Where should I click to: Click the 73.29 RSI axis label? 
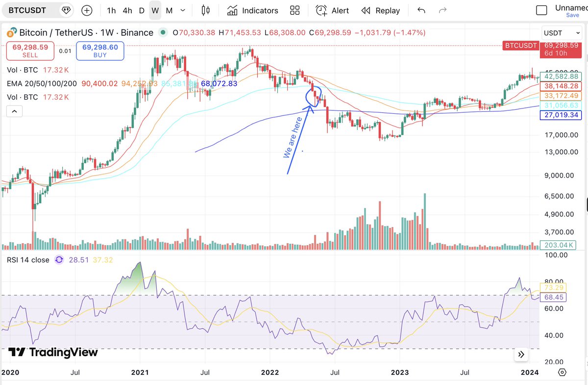pos(553,287)
